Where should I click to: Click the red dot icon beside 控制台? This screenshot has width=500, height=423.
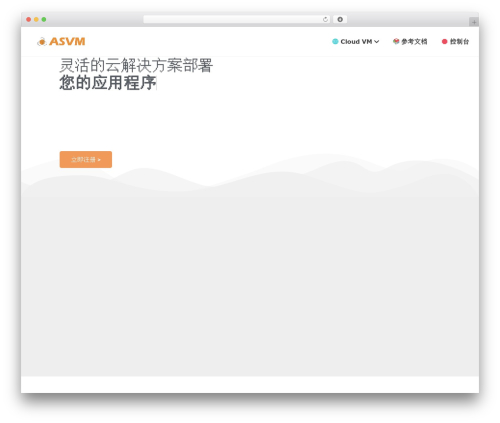(x=444, y=42)
